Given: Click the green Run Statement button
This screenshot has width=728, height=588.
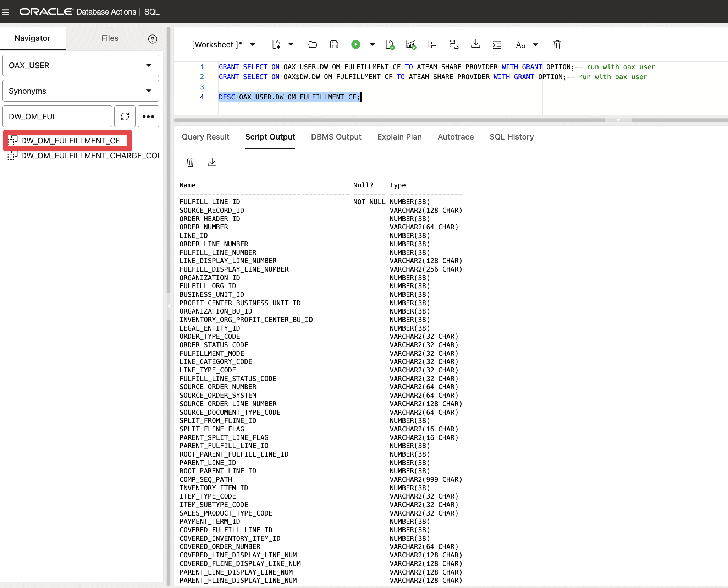Looking at the screenshot, I should click(355, 44).
